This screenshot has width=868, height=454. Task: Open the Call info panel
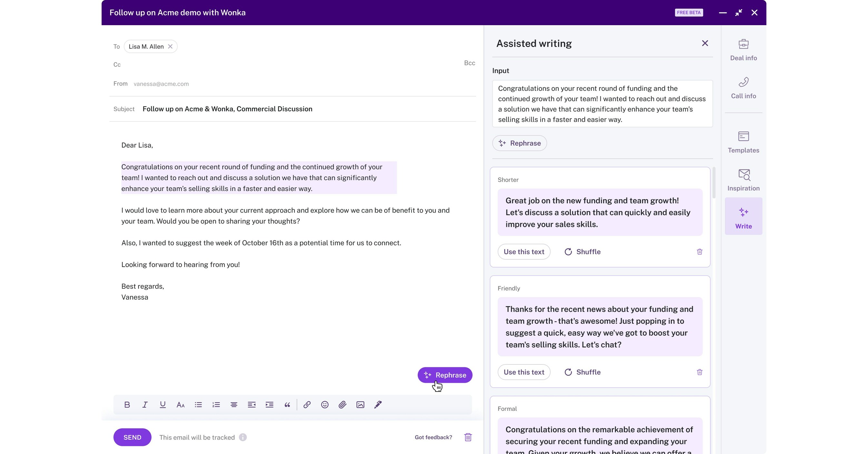[744, 88]
